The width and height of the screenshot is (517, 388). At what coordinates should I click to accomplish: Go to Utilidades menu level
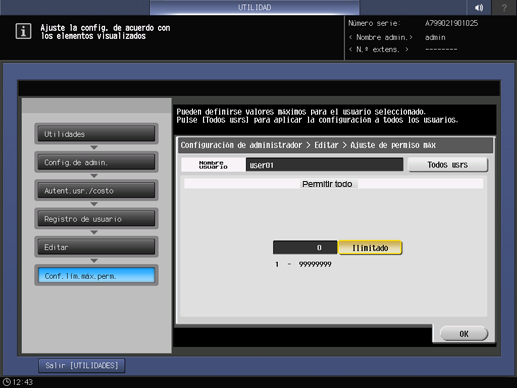pos(96,134)
